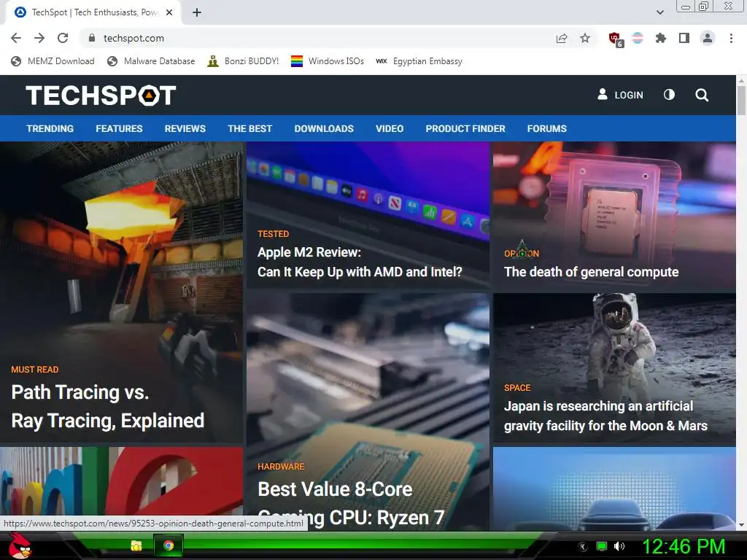Open Best Value 8-Core Gaming CPU article
The height and width of the screenshot is (560, 747).
tap(352, 503)
